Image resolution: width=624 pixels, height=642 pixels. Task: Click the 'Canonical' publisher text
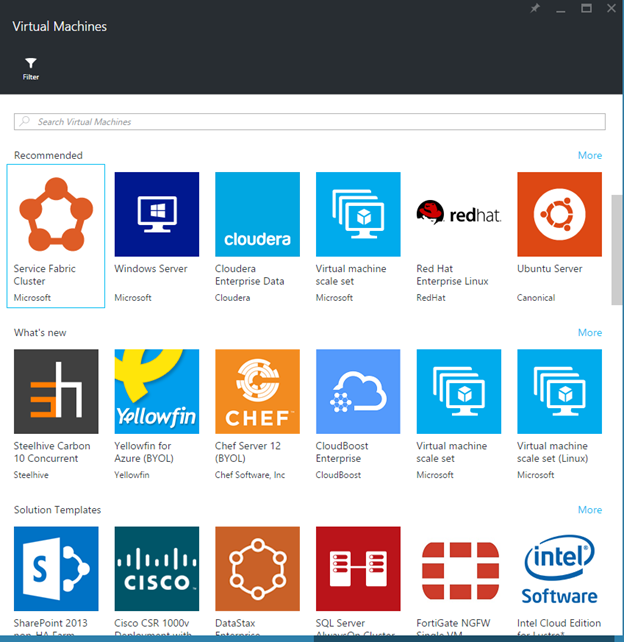coord(536,298)
